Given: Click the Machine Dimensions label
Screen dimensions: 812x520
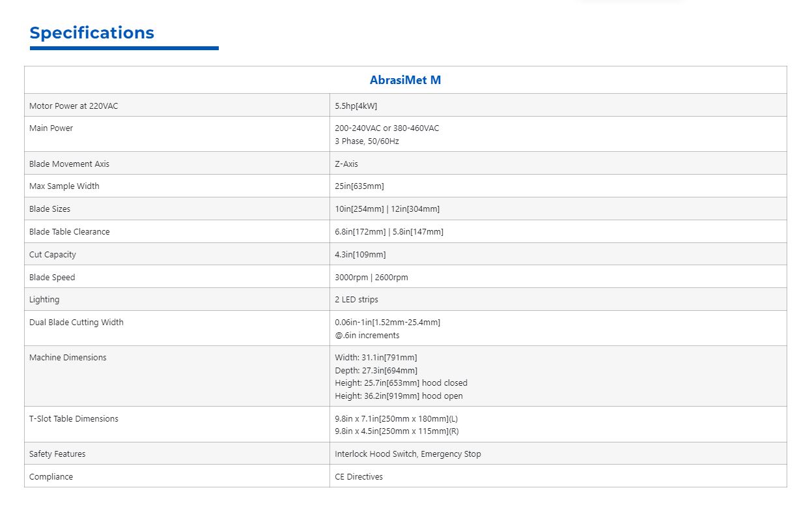Looking at the screenshot, I should [x=68, y=357].
